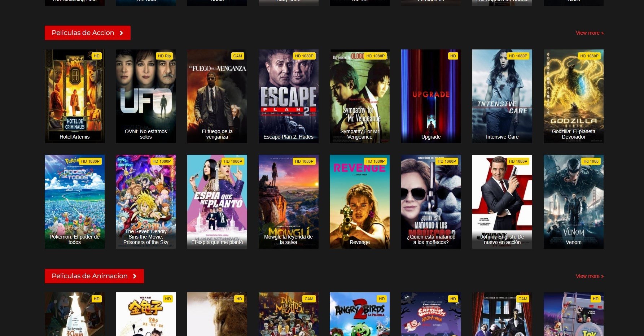Click HD badge on Upgrade poster
The width and height of the screenshot is (644, 336).
coord(453,56)
